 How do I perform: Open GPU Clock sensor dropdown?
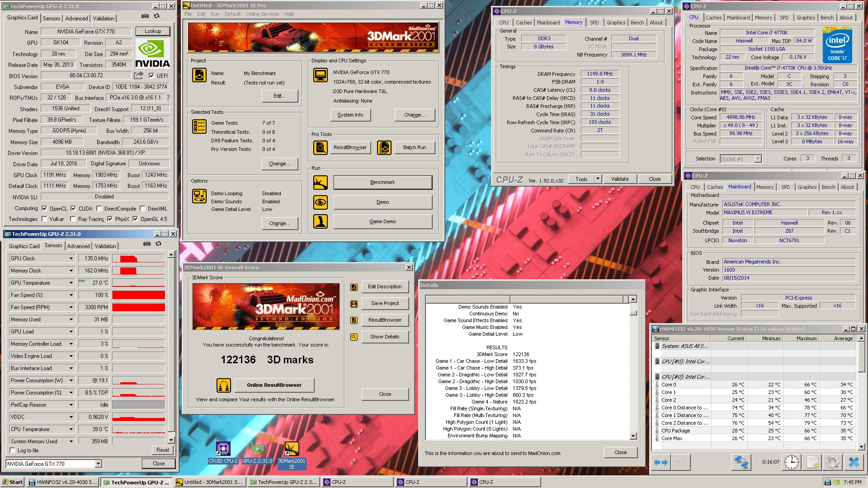tap(71, 258)
